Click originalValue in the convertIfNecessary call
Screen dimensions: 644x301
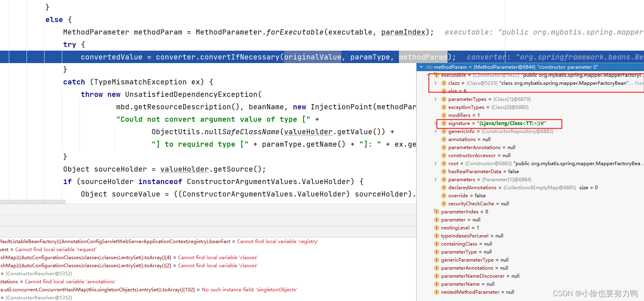coord(313,57)
